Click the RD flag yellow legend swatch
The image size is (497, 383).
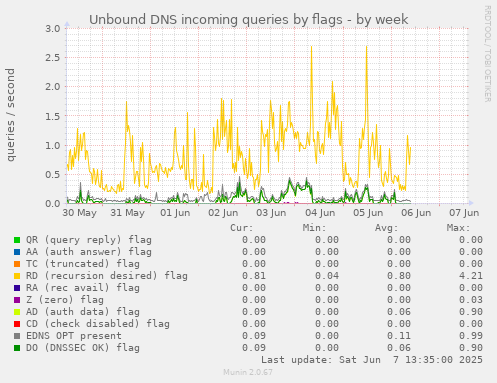17,276
